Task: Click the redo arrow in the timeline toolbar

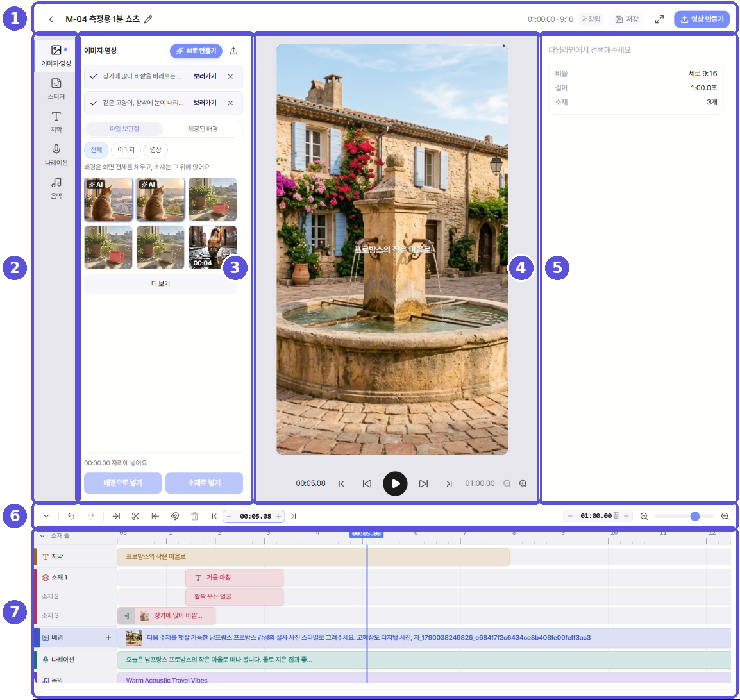Action: coord(90,517)
